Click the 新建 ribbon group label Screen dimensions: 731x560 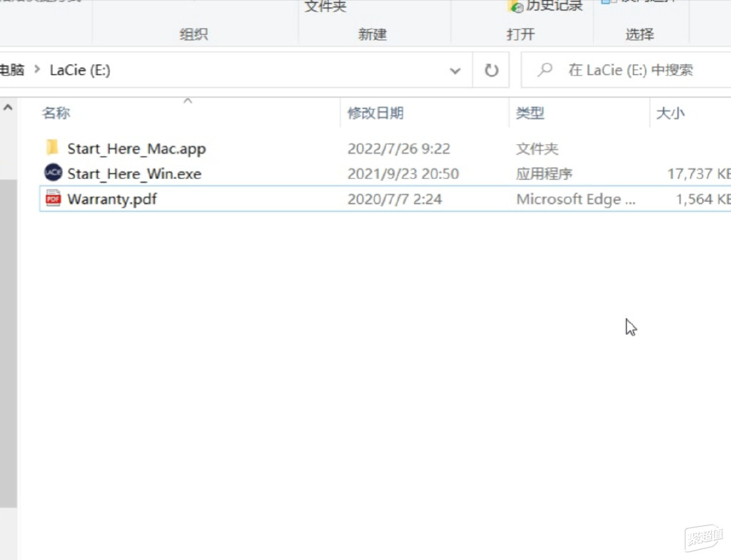click(x=373, y=34)
